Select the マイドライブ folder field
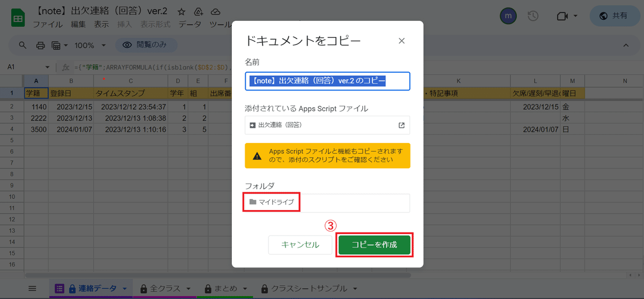The height and width of the screenshot is (299, 644). pyautogui.click(x=327, y=203)
